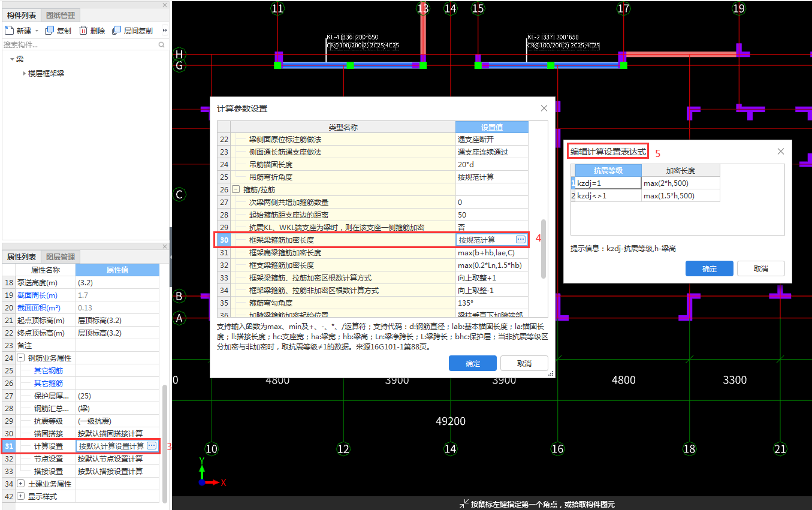This screenshot has width=812, height=510.
Task: Collapse the 梁 tree node
Action: (11, 59)
